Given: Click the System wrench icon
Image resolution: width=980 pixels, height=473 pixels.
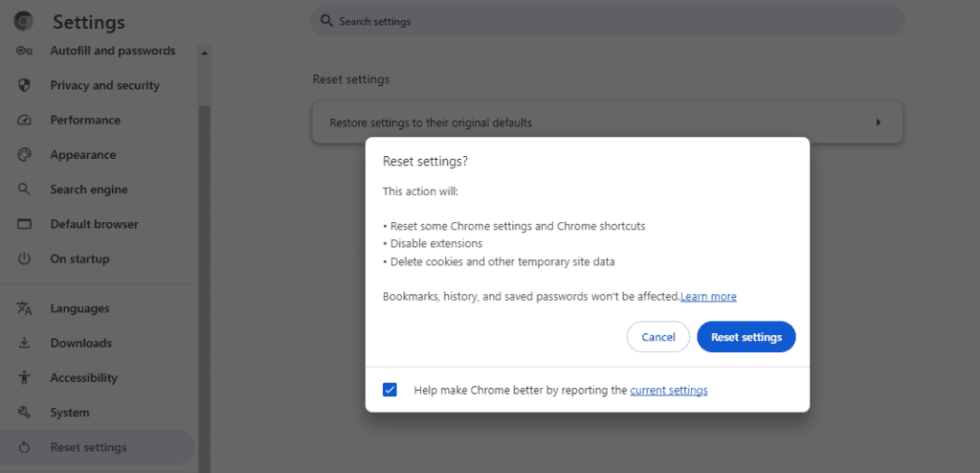Looking at the screenshot, I should [x=24, y=413].
